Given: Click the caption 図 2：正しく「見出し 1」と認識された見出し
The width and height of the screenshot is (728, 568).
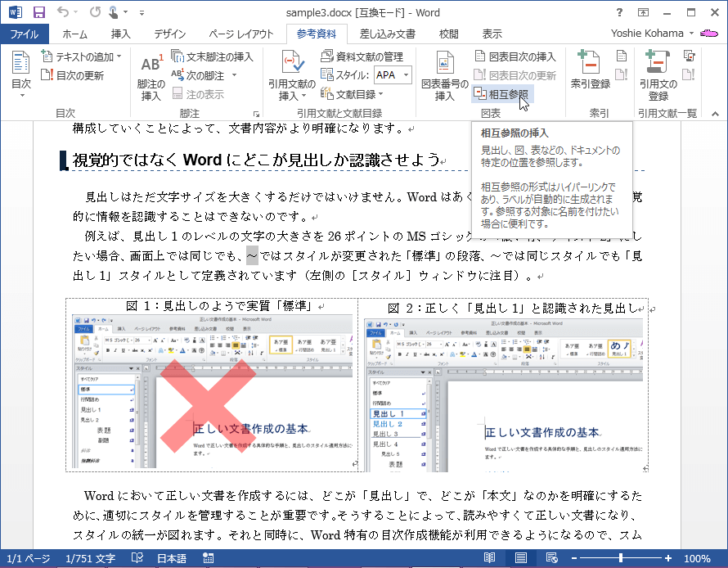Looking at the screenshot, I should pos(512,309).
